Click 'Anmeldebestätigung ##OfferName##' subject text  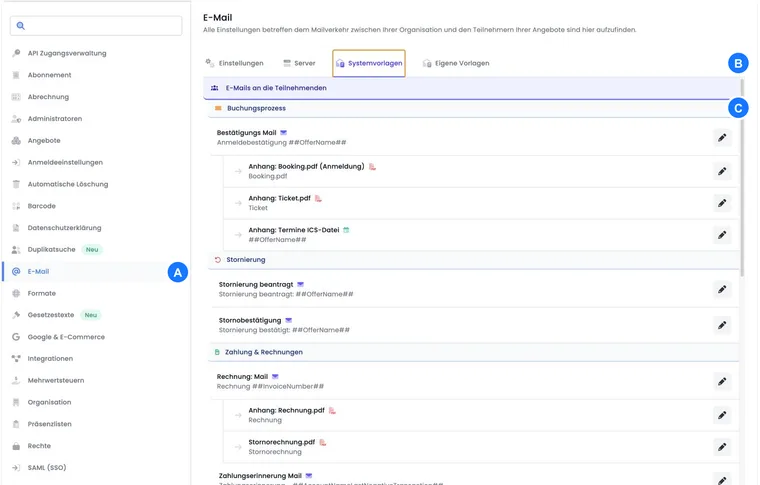[282, 142]
